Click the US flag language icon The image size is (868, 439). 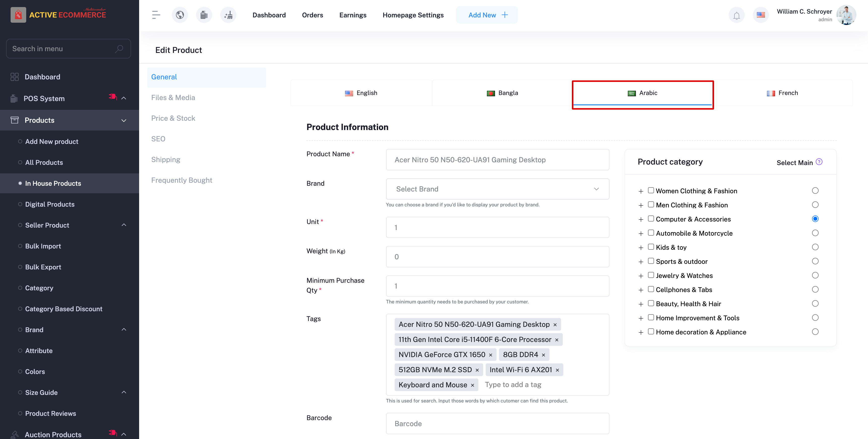[761, 15]
